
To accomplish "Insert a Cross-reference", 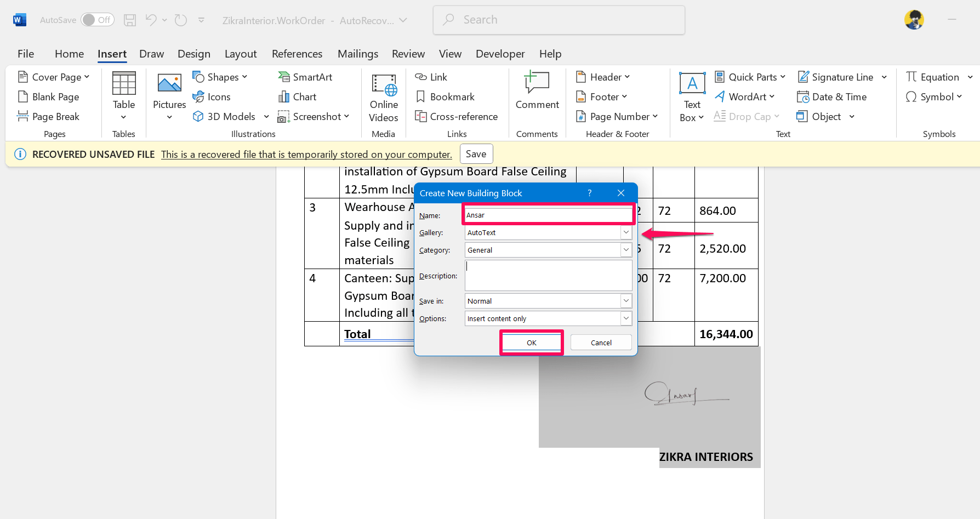I will tap(457, 117).
